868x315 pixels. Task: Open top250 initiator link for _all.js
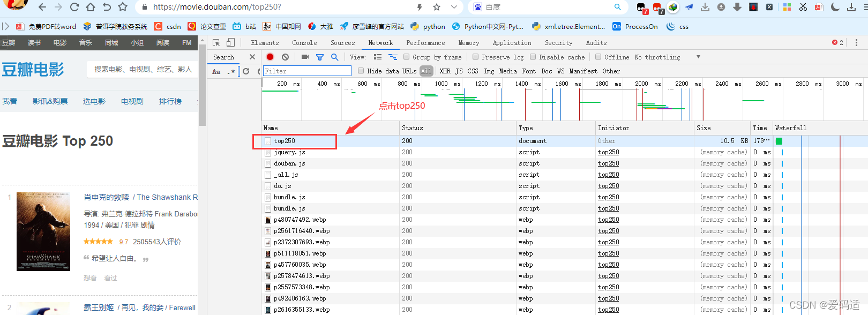608,175
